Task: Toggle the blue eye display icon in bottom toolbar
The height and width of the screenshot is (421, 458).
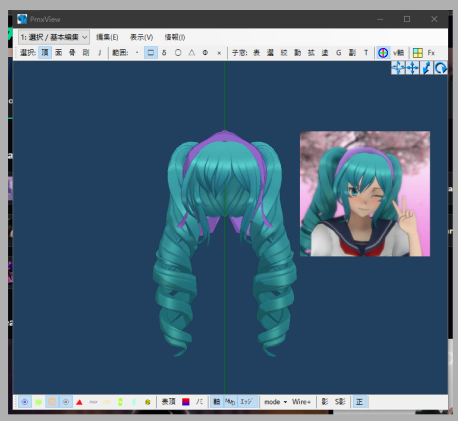Action: pos(25,402)
